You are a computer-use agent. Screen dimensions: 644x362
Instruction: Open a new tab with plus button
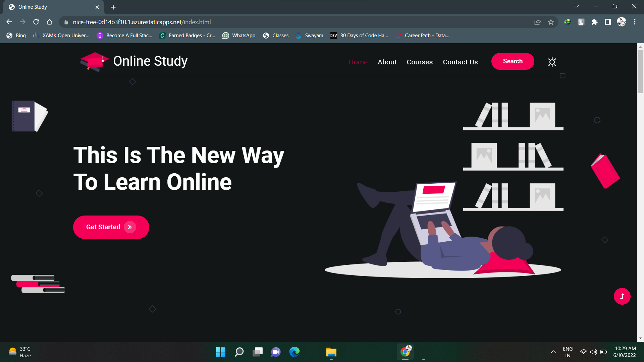[x=113, y=7]
